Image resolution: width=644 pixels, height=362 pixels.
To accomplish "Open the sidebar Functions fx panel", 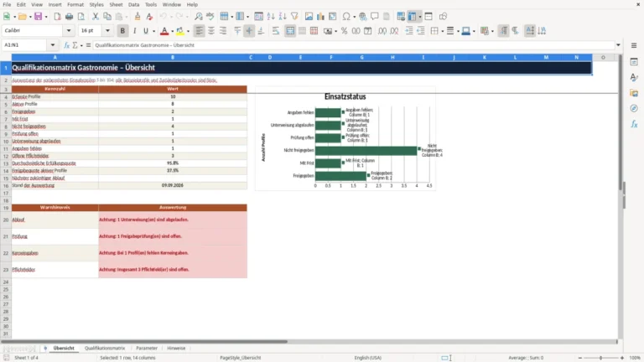I will [x=634, y=124].
